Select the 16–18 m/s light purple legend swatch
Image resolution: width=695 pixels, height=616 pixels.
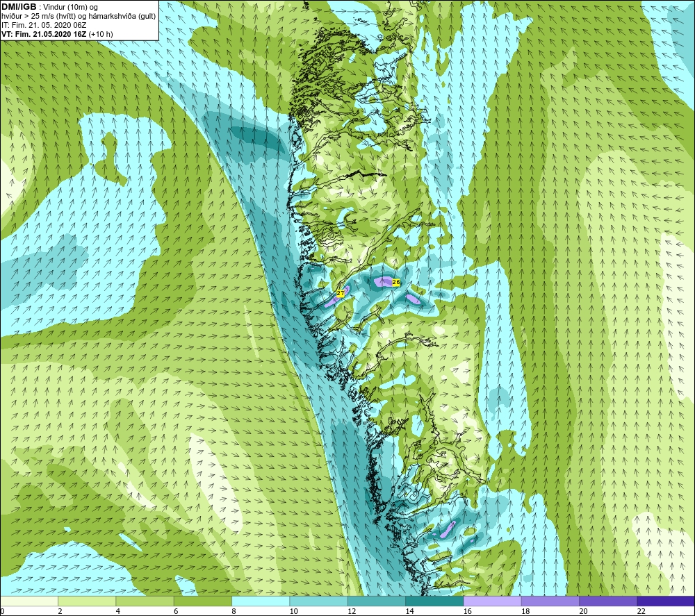coord(492,601)
